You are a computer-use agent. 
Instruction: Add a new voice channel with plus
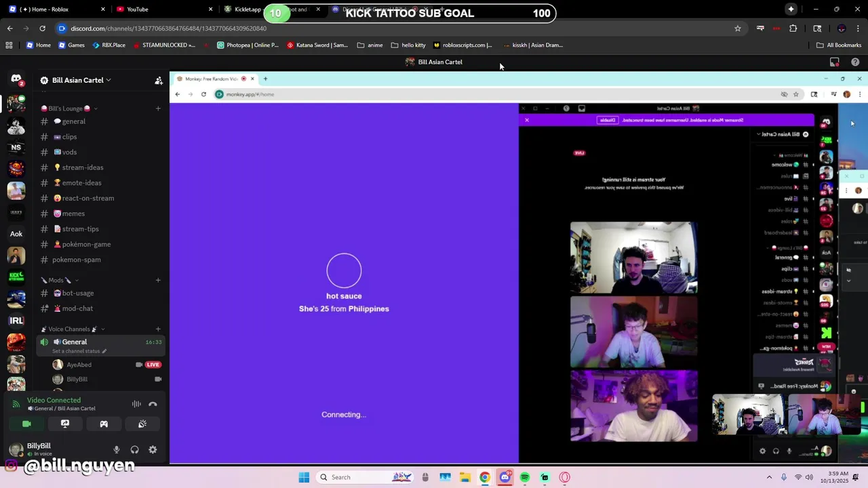[158, 329]
